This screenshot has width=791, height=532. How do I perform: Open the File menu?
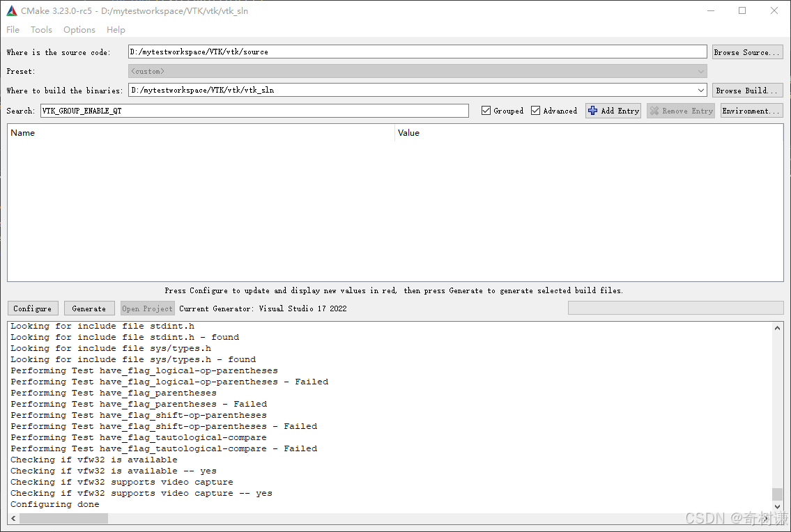[13, 30]
